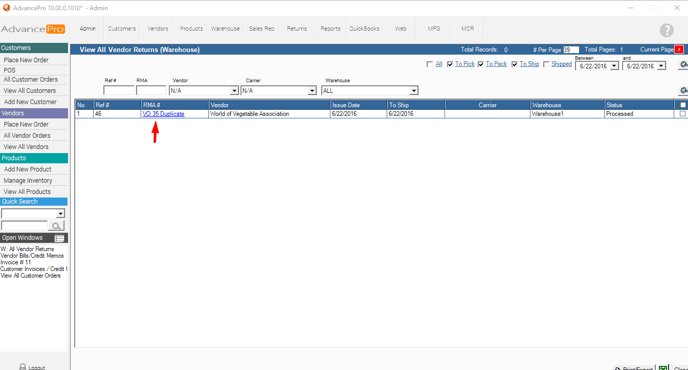Click search icon beside the date range filters

coord(684,65)
